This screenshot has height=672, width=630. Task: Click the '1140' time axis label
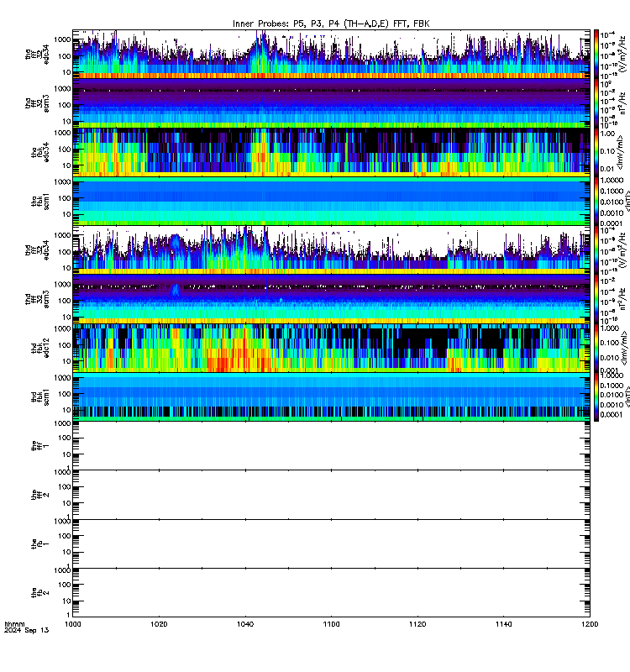tap(503, 624)
